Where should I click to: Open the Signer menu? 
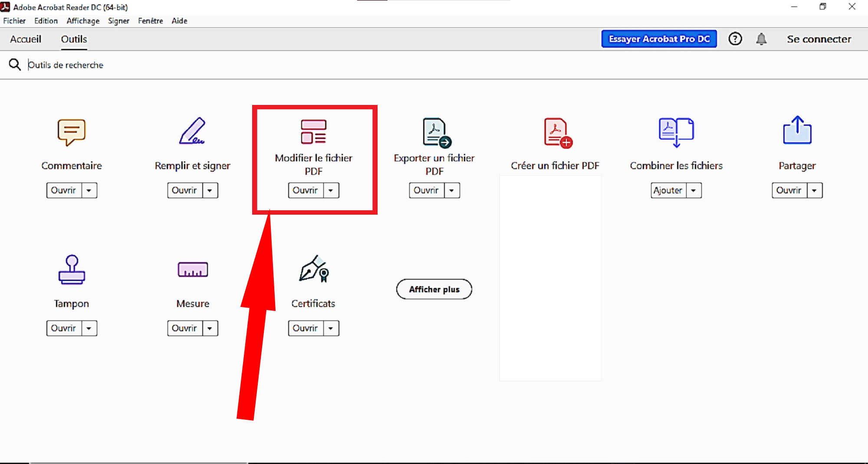[118, 21]
